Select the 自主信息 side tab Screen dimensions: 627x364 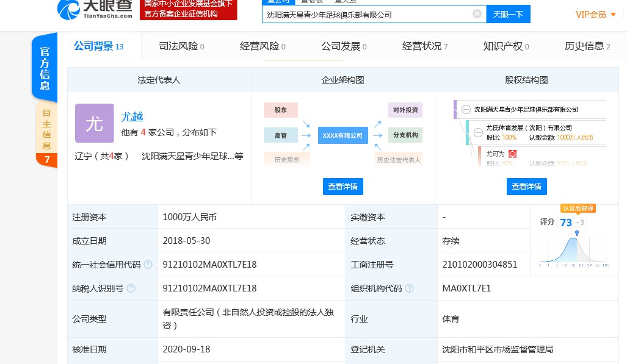46,134
